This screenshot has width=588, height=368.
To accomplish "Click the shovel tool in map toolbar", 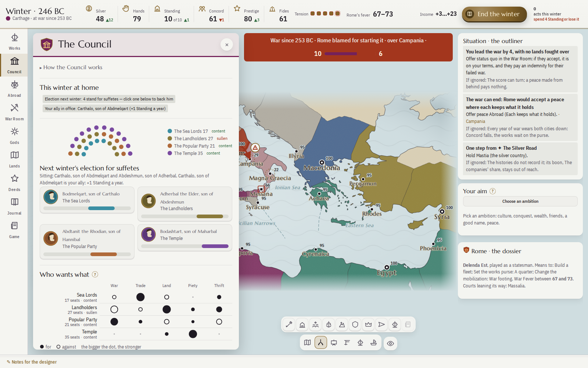I will coord(289,325).
